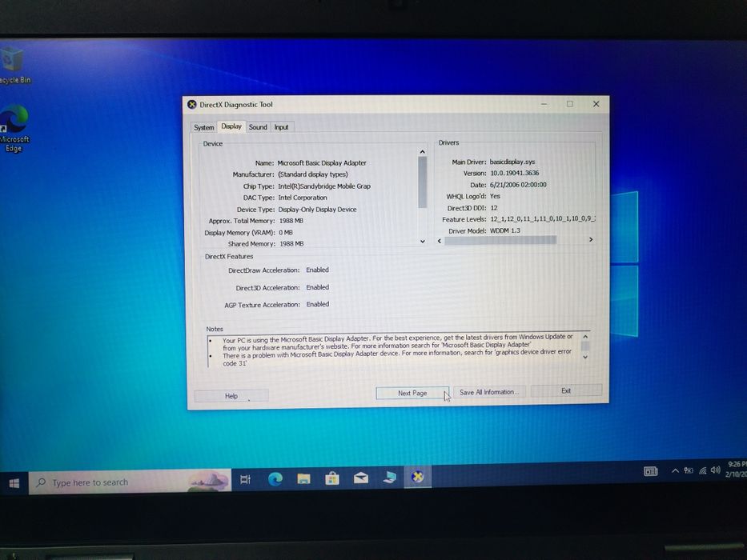Open the Mail app from the taskbar
The width and height of the screenshot is (747, 560).
(x=360, y=478)
